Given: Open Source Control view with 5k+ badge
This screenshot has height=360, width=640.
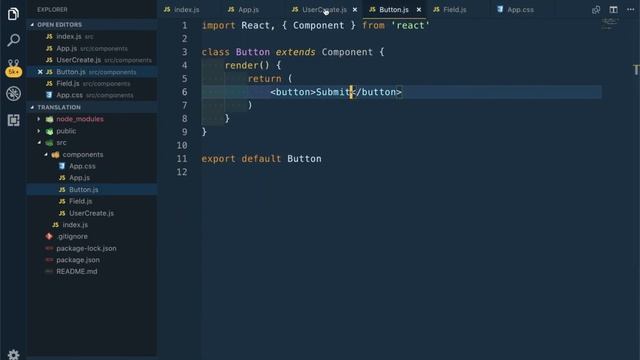Looking at the screenshot, I should point(13,68).
